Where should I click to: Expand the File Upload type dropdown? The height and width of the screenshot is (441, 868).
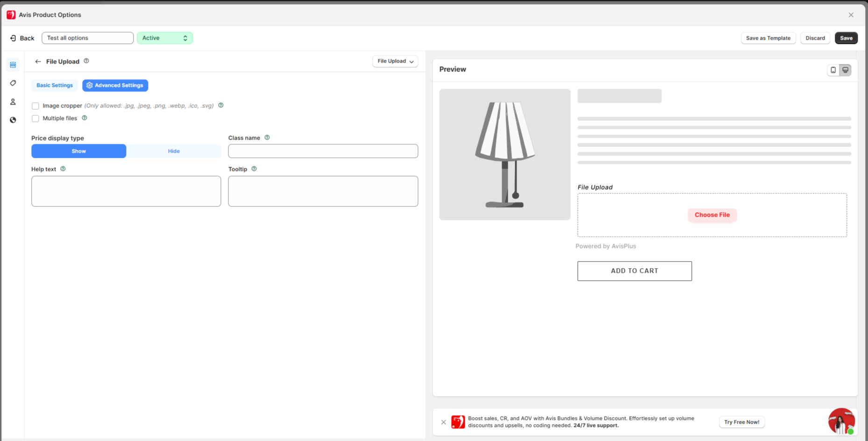coord(395,61)
